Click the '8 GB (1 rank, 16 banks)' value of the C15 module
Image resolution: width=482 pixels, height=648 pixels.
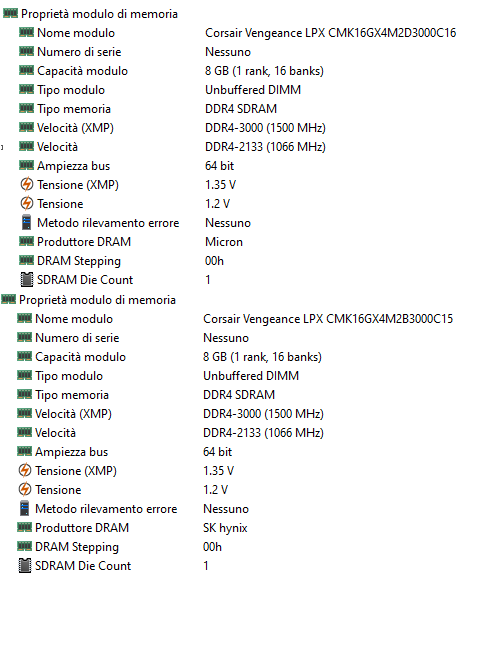coord(262,357)
